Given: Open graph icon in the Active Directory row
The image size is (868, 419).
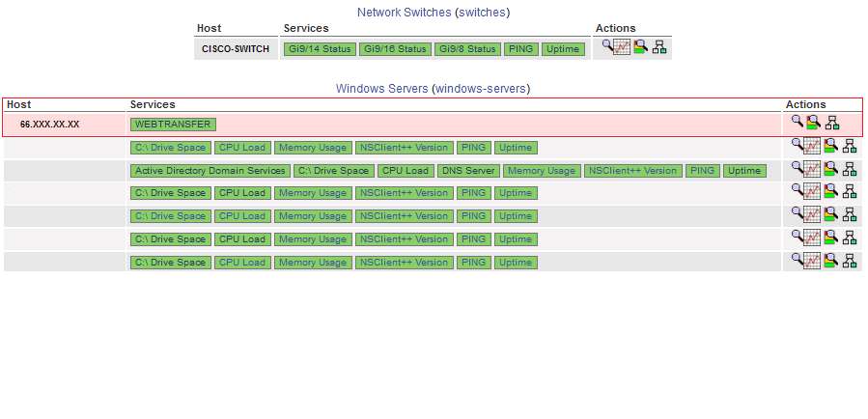Looking at the screenshot, I should [812, 169].
